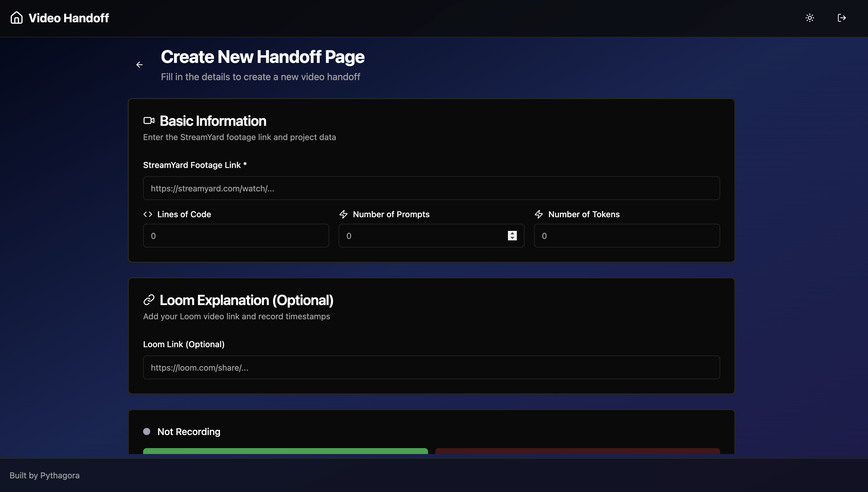Click the Video Handoff title link
Image resolution: width=868 pixels, height=492 pixels.
tap(69, 18)
